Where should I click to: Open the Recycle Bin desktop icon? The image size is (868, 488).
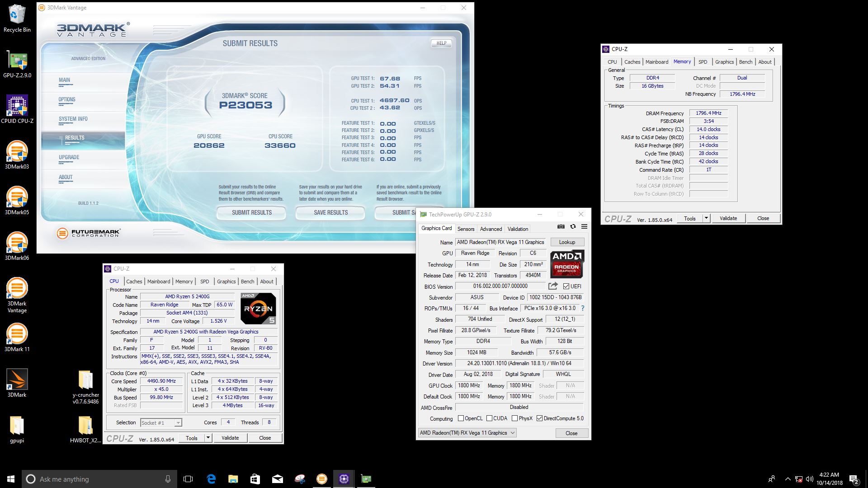click(x=17, y=19)
